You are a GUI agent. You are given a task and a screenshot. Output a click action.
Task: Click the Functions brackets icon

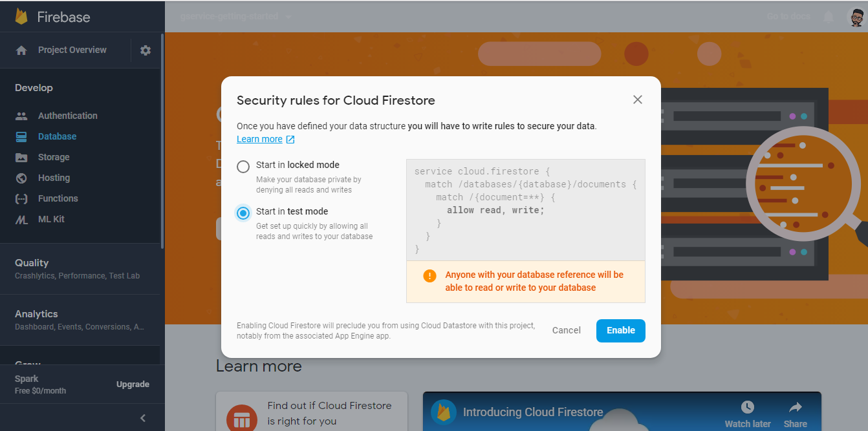pos(21,199)
